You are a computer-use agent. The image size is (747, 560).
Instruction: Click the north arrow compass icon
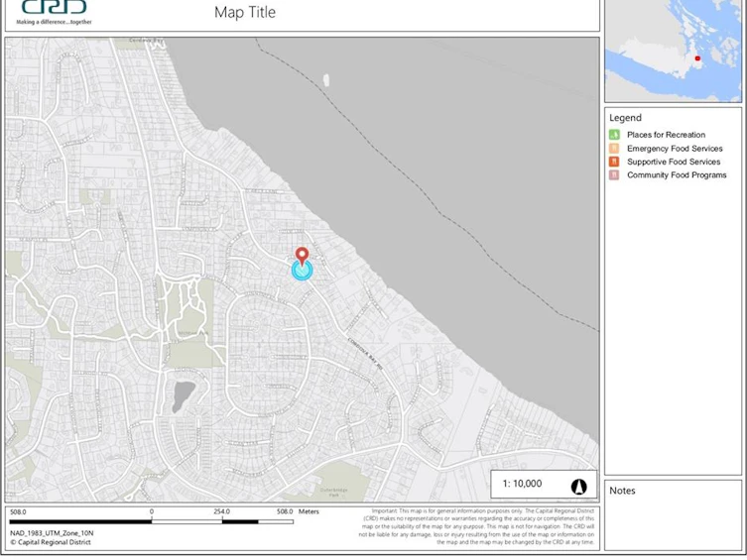[x=578, y=487]
